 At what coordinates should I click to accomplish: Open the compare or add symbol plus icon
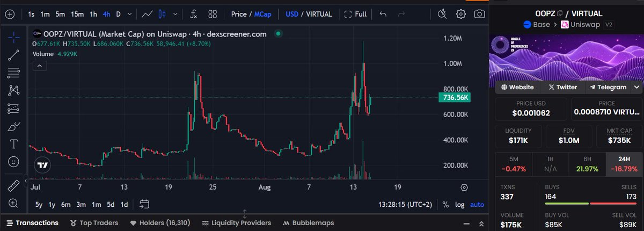[9, 14]
